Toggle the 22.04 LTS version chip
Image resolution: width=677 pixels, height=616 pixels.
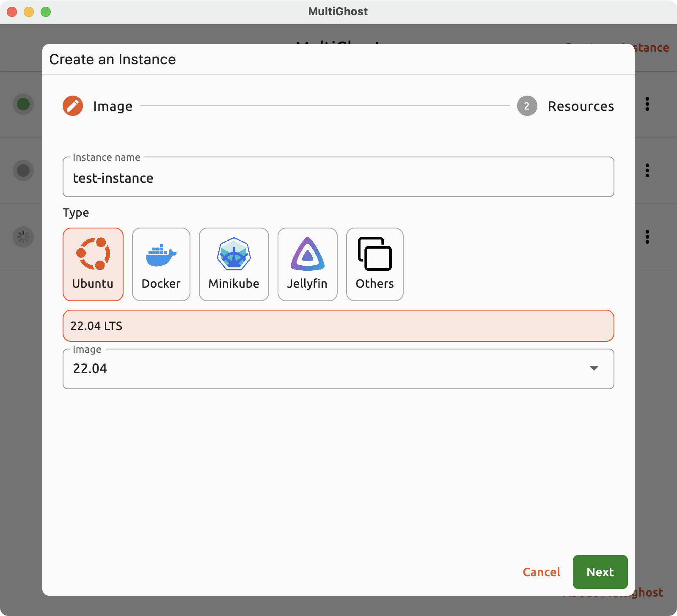(338, 326)
